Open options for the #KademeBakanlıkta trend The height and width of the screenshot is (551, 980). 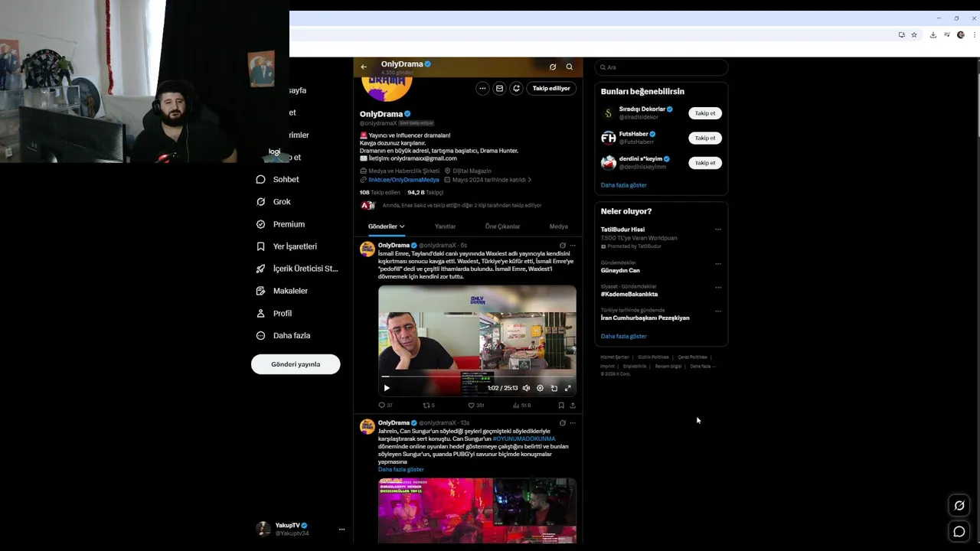click(718, 288)
